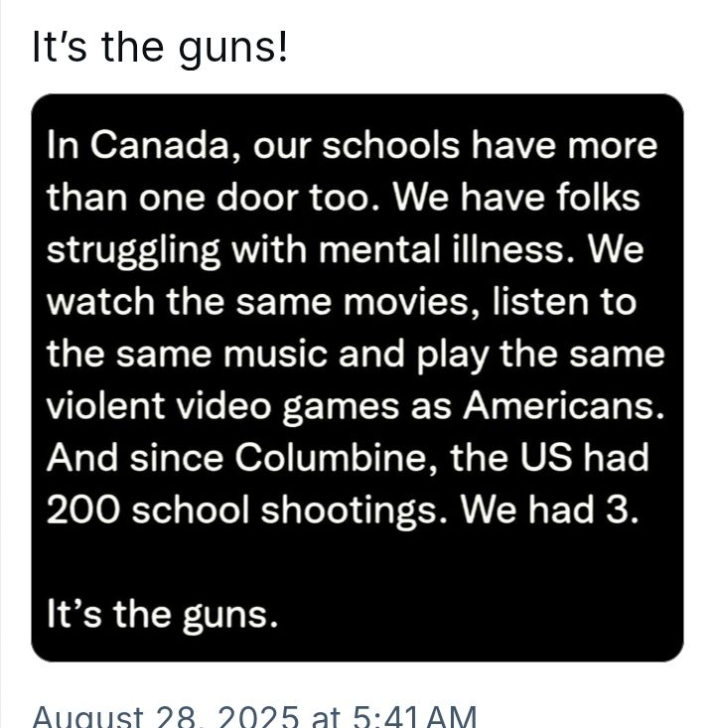Click the word "guns!" in post heading
Viewport: 715px width, 728px height.
(233, 50)
